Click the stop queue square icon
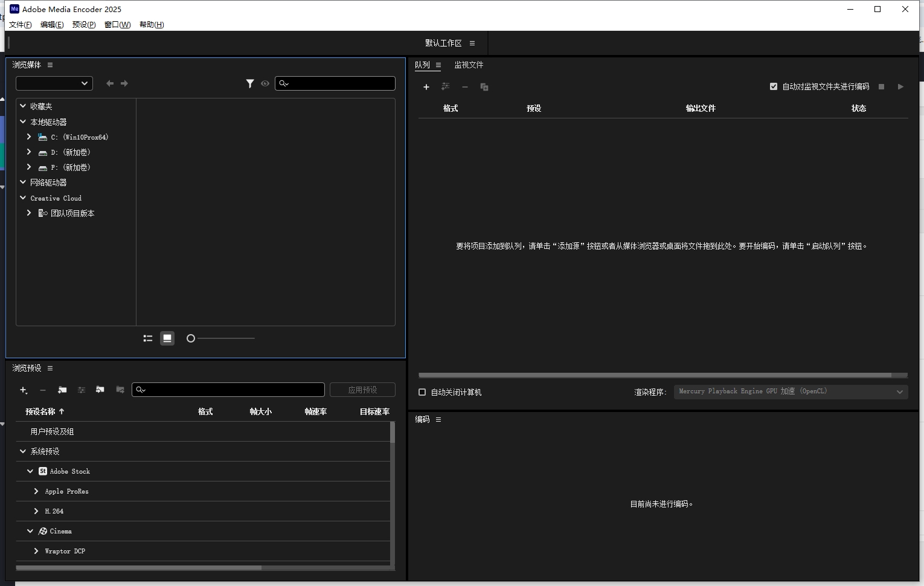Viewport: 924px width, 586px height. coord(881,87)
